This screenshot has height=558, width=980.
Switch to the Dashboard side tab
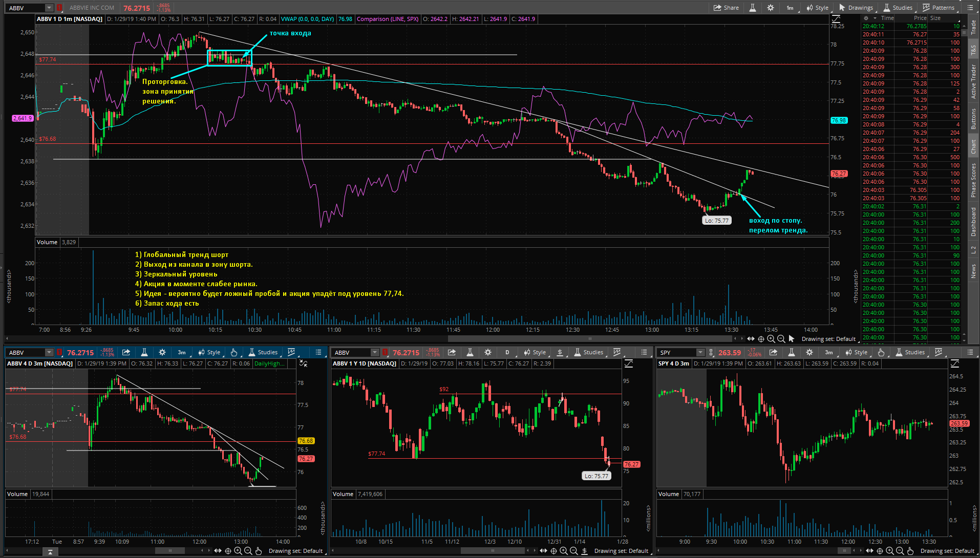pos(973,221)
